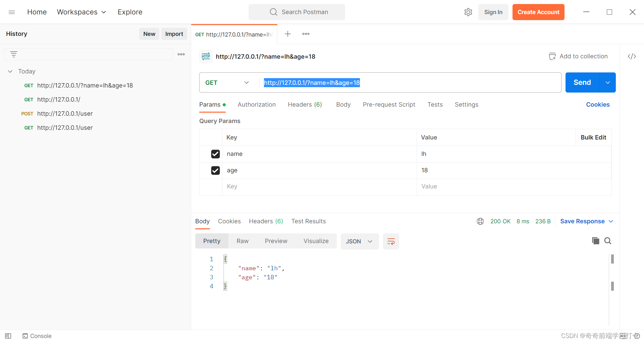Switch to Raw response view

[x=243, y=241]
